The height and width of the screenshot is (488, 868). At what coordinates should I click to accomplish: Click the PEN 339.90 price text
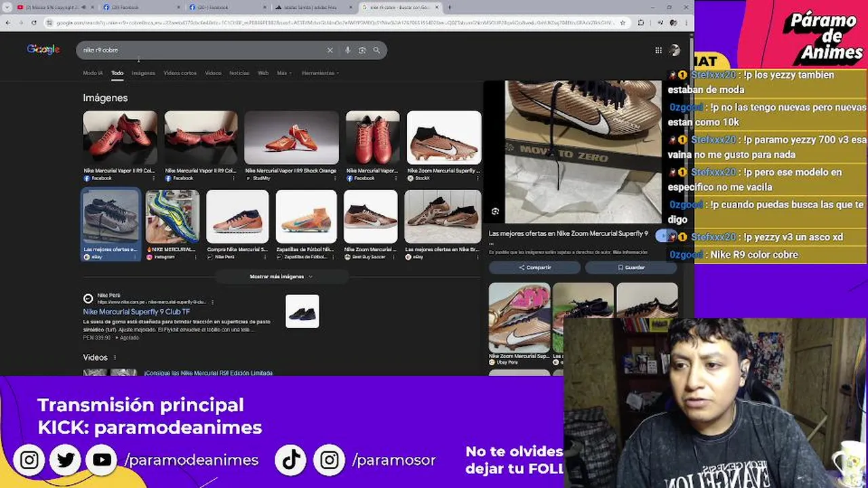pyautogui.click(x=96, y=338)
